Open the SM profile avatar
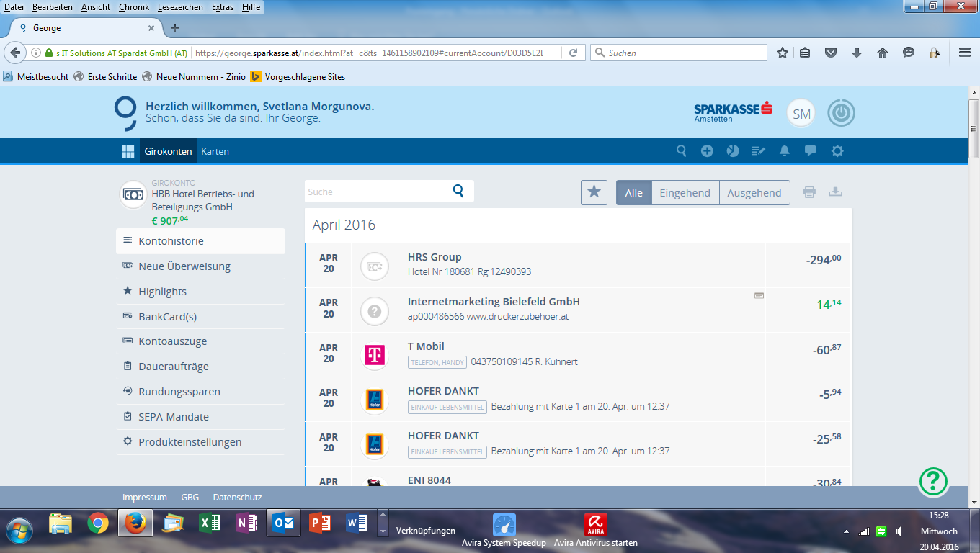980x553 pixels. pos(801,114)
